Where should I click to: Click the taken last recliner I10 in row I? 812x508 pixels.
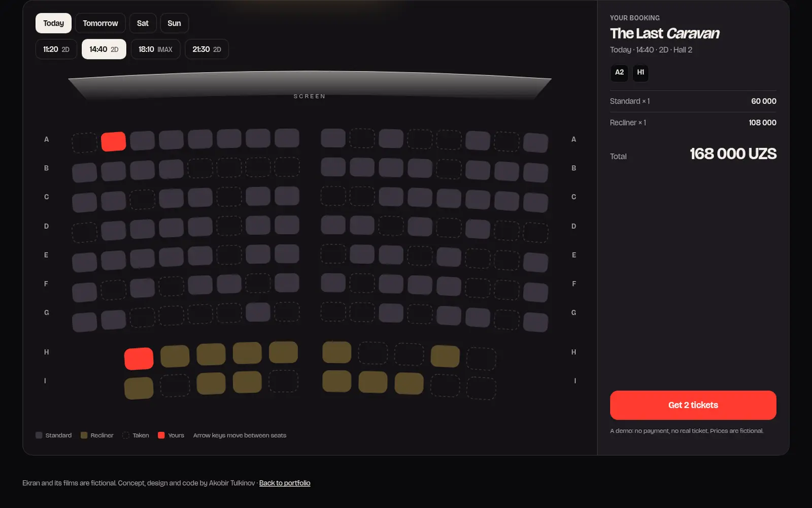pos(481,388)
